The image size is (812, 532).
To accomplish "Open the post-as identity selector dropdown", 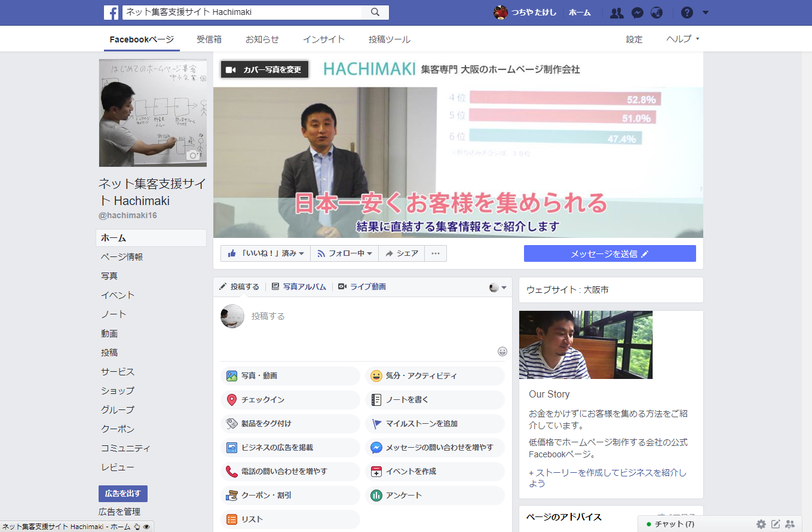I will (498, 288).
